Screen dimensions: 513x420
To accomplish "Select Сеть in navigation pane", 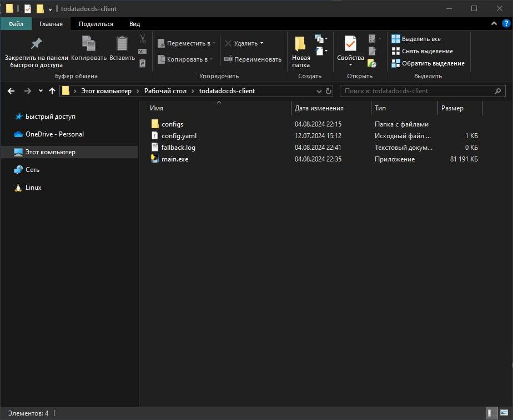I will click(x=27, y=170).
